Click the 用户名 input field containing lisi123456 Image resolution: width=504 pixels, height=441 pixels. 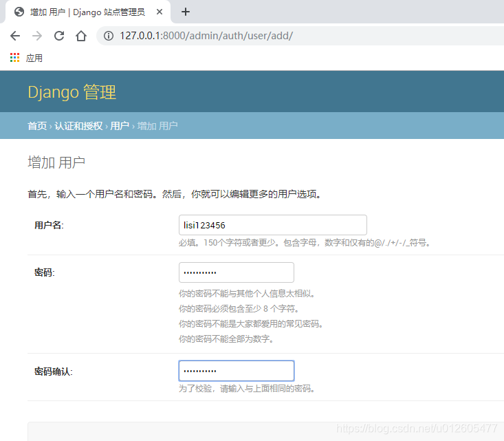coord(272,225)
